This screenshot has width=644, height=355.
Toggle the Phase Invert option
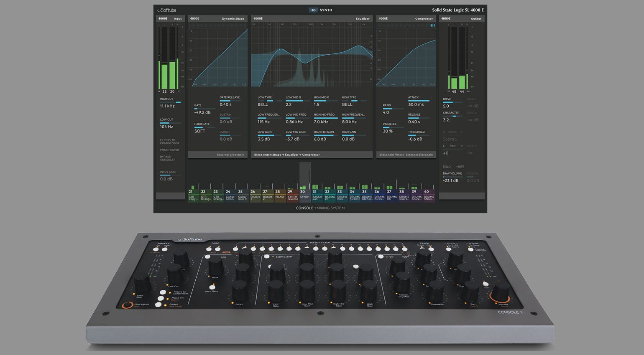pyautogui.click(x=169, y=150)
